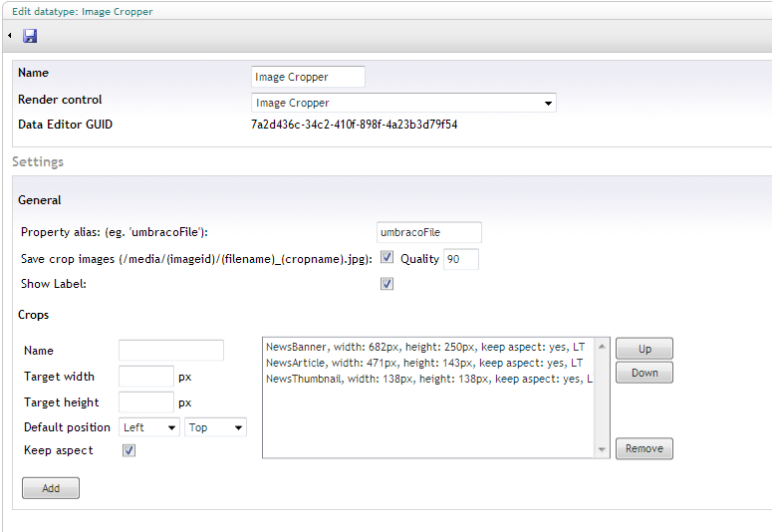Click the Quality input field
The width and height of the screenshot is (772, 532).
click(x=460, y=259)
